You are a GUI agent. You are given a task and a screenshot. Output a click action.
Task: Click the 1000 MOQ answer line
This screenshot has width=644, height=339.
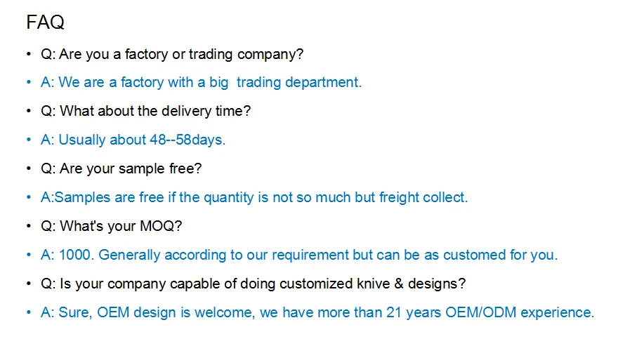(299, 255)
